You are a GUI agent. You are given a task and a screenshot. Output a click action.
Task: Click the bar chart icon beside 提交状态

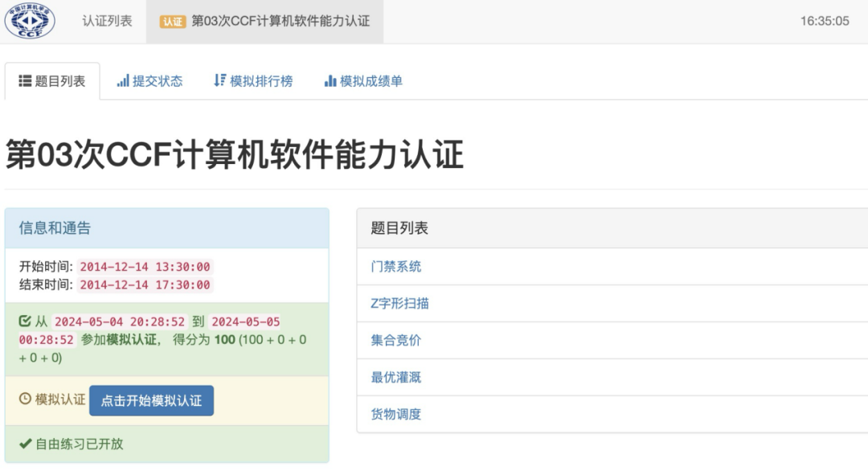click(x=123, y=80)
